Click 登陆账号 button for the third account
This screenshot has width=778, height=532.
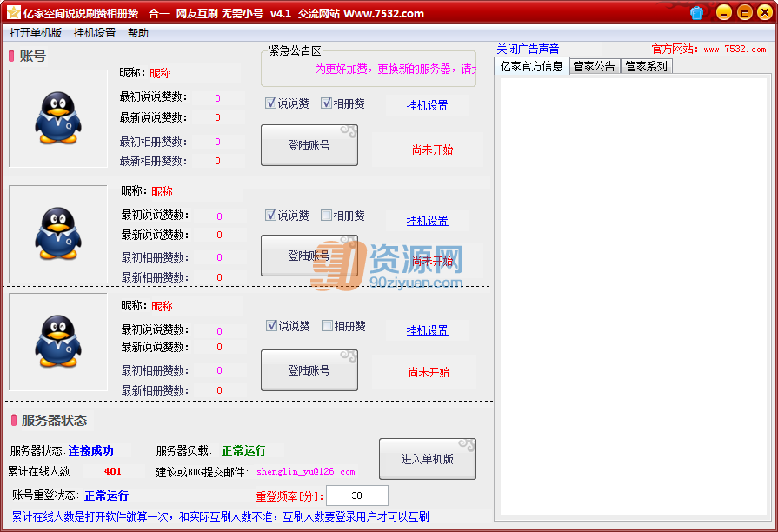pyautogui.click(x=309, y=370)
